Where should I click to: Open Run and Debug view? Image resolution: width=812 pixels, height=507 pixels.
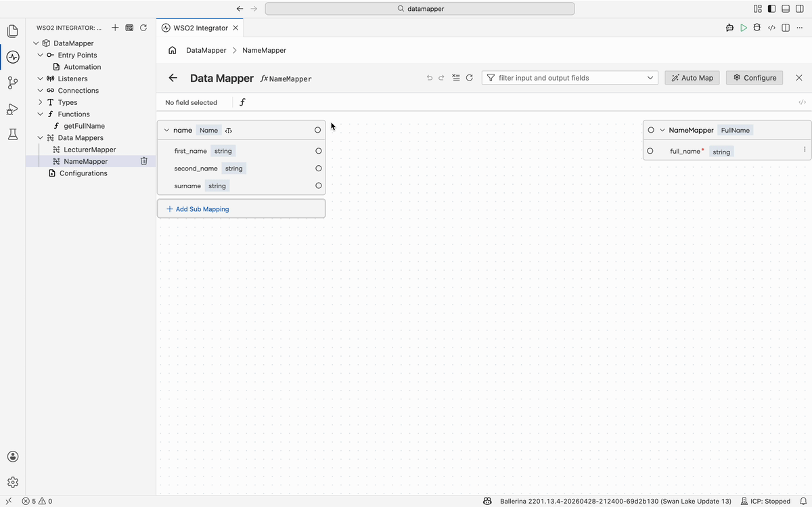(x=12, y=108)
